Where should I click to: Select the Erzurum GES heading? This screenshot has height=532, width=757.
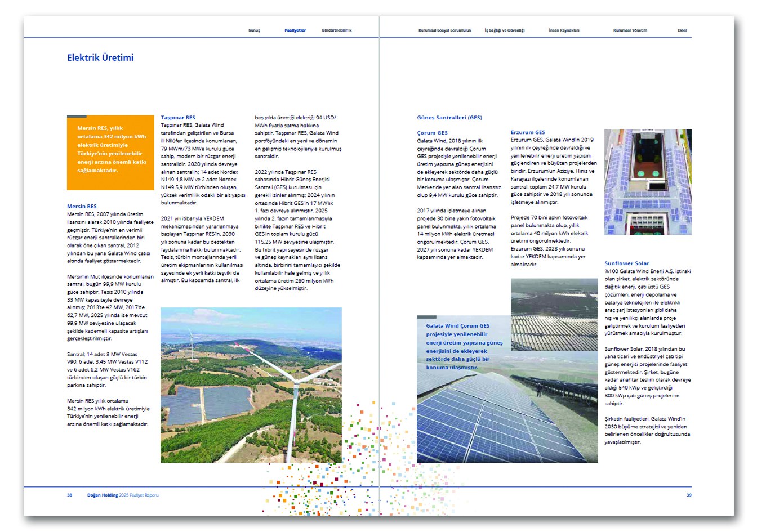pos(528,132)
